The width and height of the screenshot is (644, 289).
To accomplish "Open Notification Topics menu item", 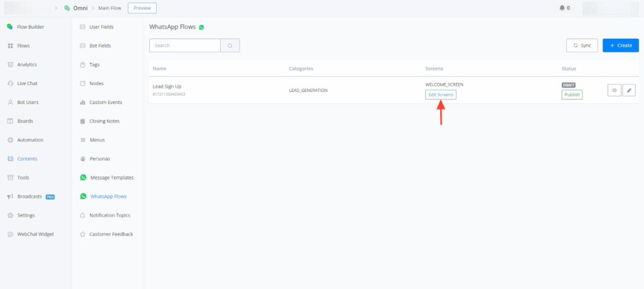I will pyautogui.click(x=109, y=215).
